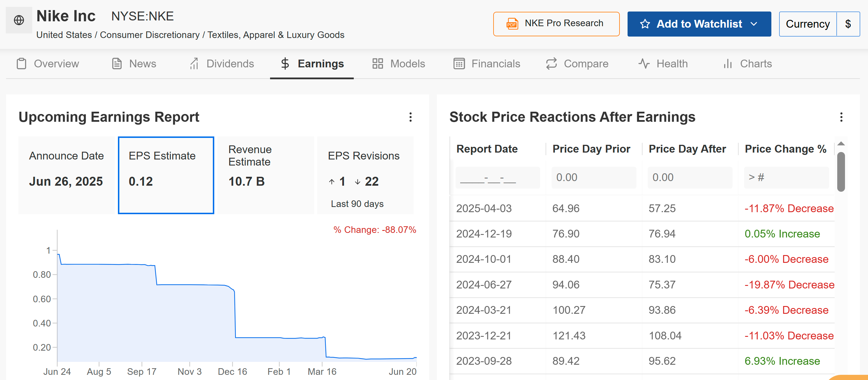Select the Earnings tab

312,64
